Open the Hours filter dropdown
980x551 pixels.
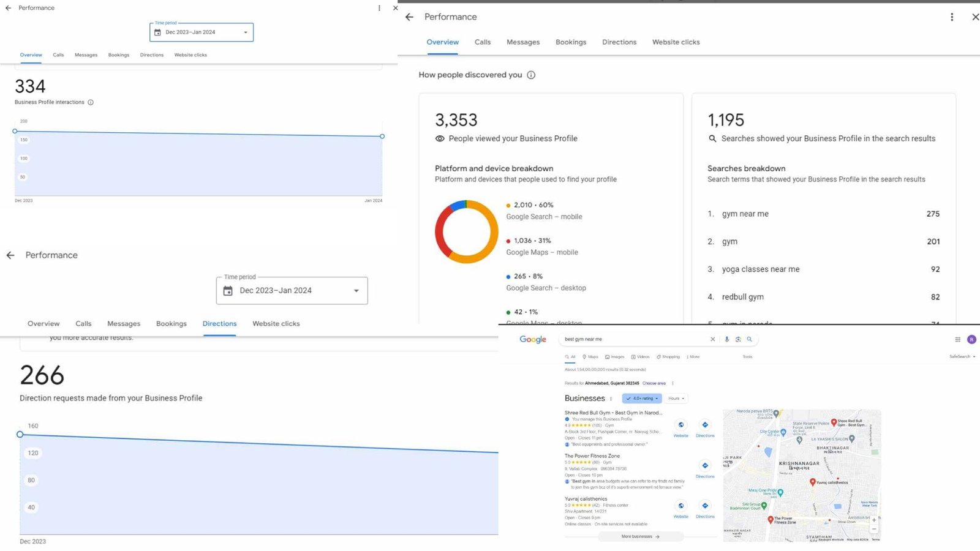tap(676, 399)
